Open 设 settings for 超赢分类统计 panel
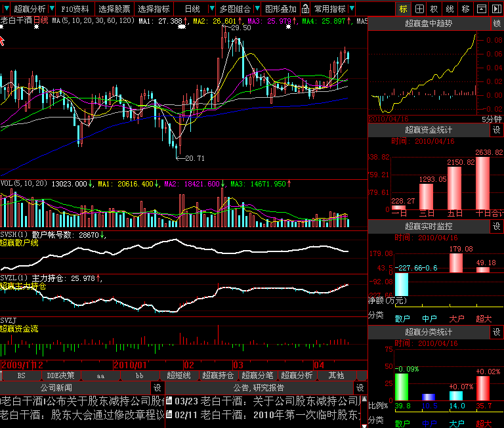 (497, 332)
